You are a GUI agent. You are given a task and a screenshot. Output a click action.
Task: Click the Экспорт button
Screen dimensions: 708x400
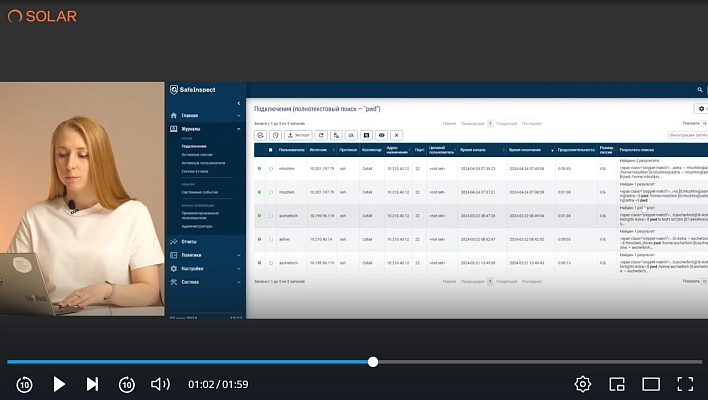(298, 135)
